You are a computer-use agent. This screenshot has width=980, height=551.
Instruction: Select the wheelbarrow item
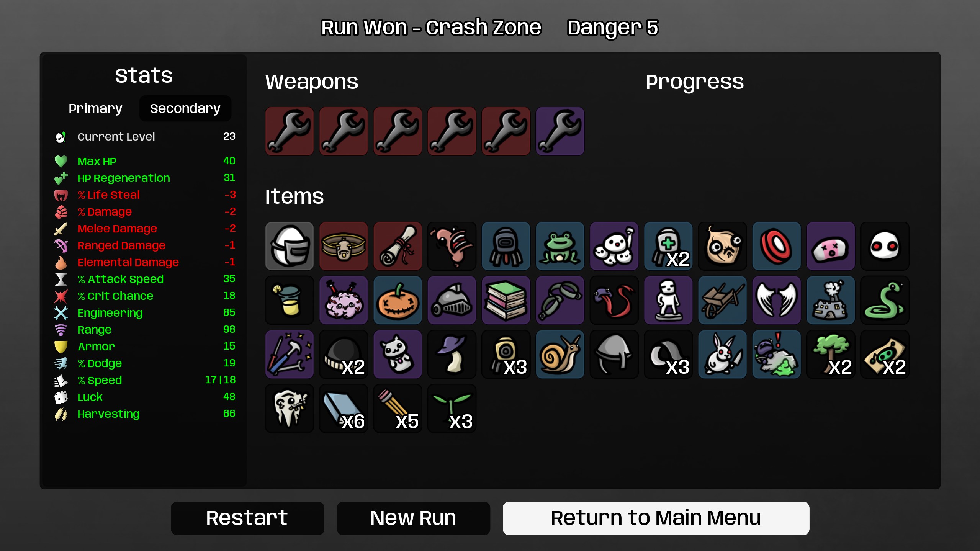click(x=722, y=300)
